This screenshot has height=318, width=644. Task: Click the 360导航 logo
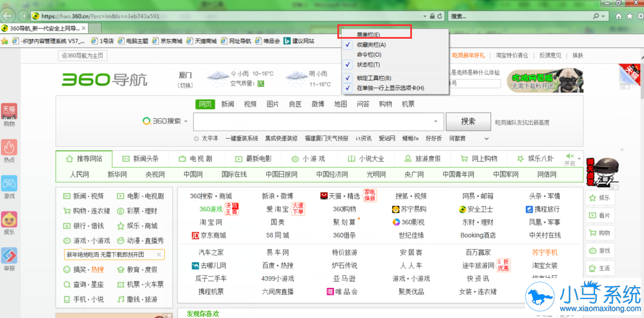104,80
